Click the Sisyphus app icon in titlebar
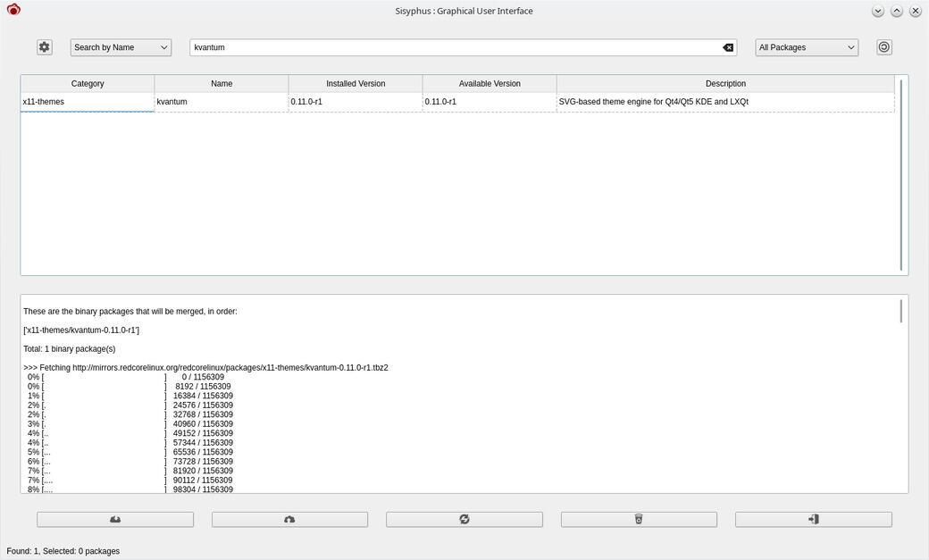The height and width of the screenshot is (560, 929). (x=13, y=10)
